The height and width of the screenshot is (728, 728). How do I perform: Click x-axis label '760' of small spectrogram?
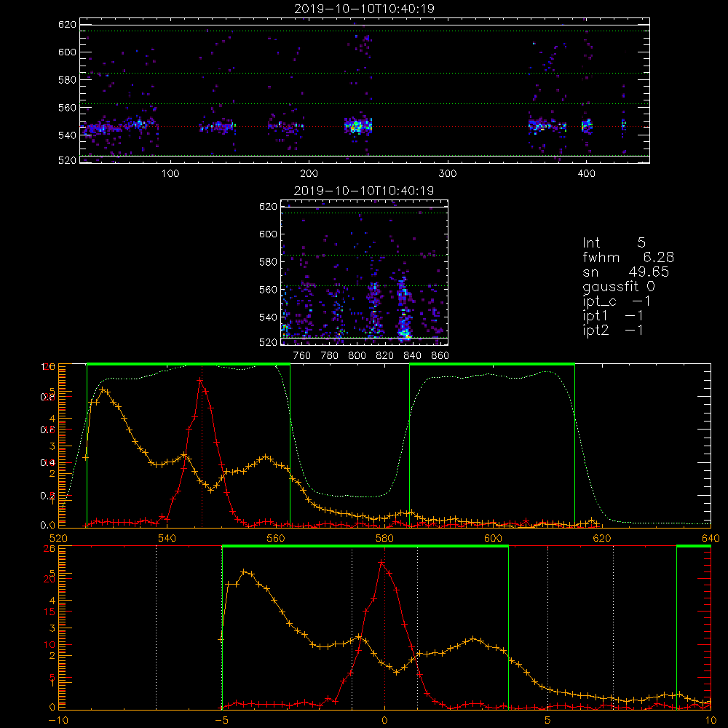[x=302, y=356]
